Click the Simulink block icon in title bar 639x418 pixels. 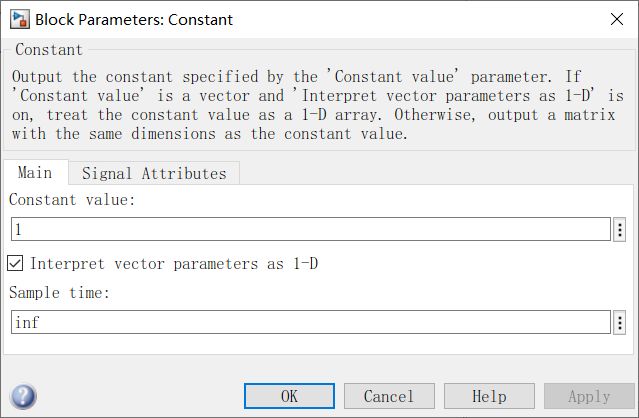(x=18, y=18)
